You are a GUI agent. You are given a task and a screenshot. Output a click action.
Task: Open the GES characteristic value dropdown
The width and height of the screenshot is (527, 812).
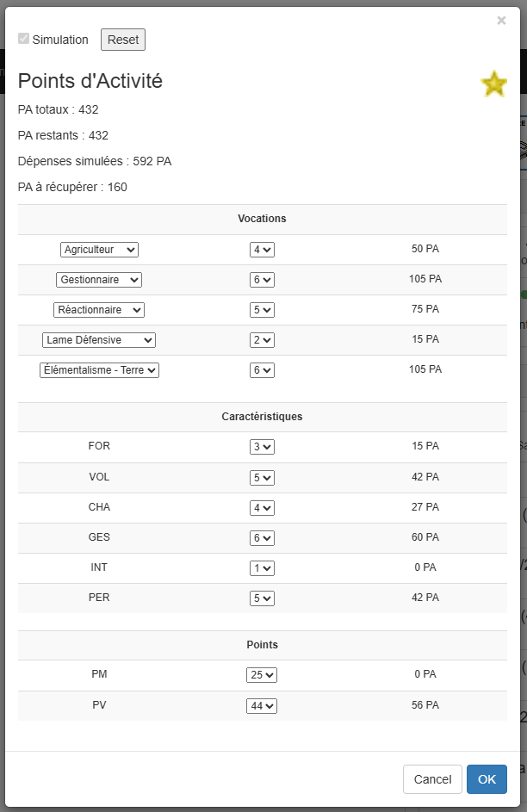click(262, 537)
